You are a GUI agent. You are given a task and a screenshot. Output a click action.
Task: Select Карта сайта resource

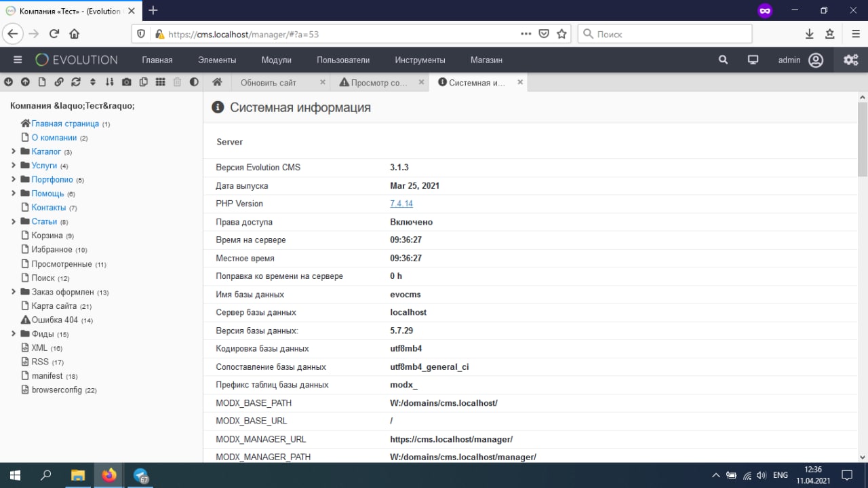click(x=54, y=306)
